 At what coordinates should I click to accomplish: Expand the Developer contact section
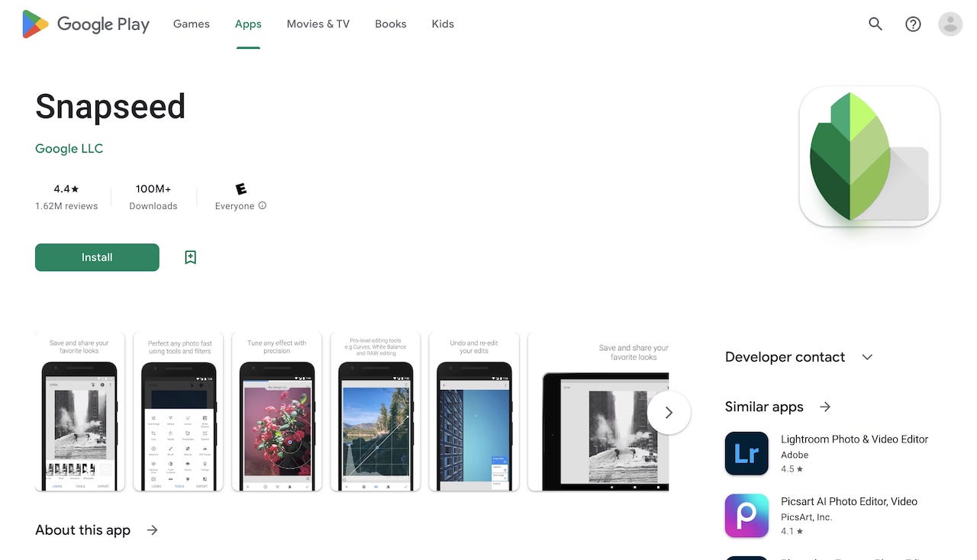click(x=866, y=356)
